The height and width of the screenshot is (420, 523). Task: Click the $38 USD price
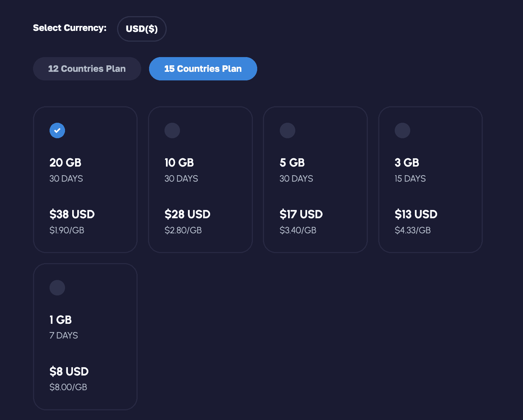tap(72, 214)
